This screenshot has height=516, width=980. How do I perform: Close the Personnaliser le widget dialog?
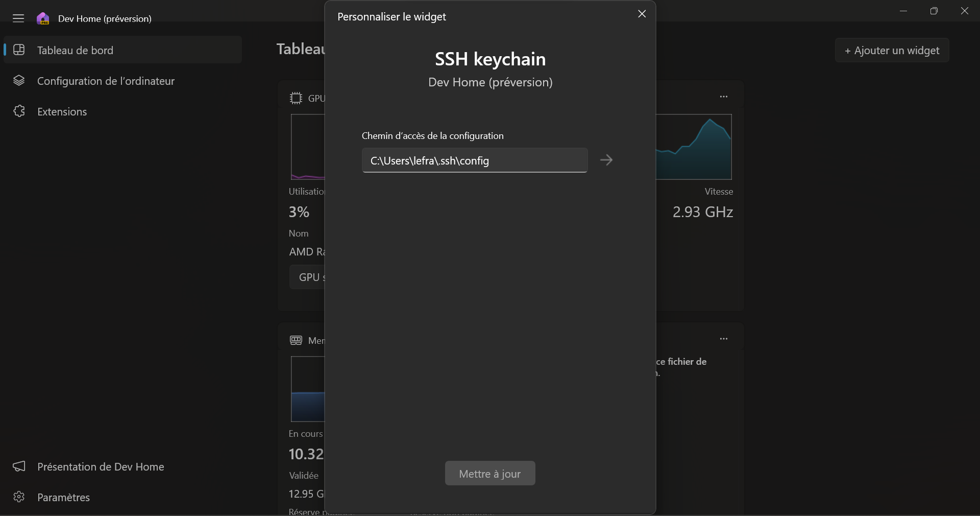pos(642,14)
